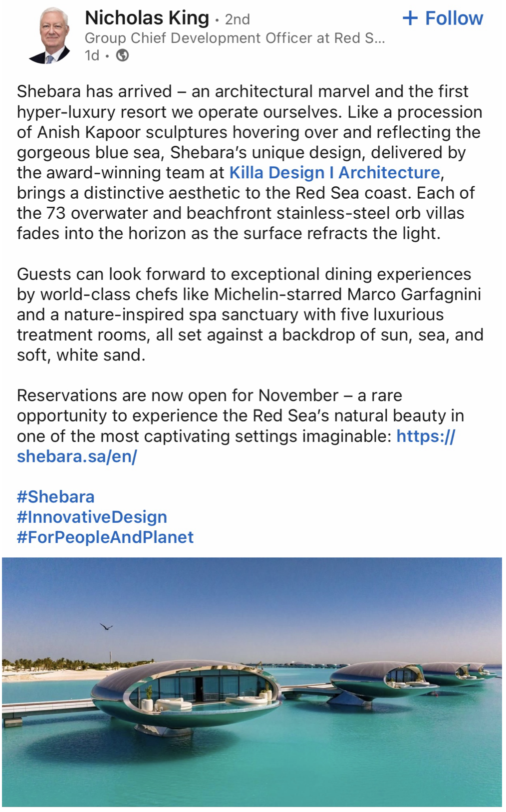Select the #InnovativeDesign hashtag
Screen dimensions: 506x812
(x=92, y=517)
